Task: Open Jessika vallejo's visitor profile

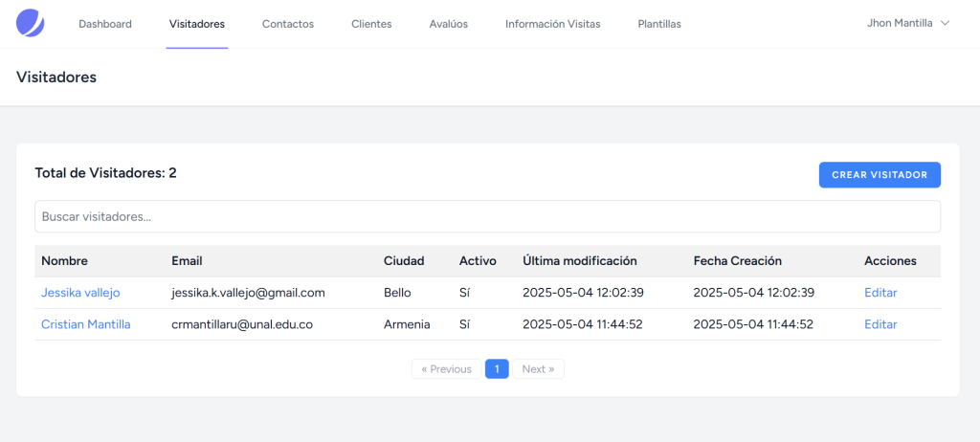Action: (80, 293)
